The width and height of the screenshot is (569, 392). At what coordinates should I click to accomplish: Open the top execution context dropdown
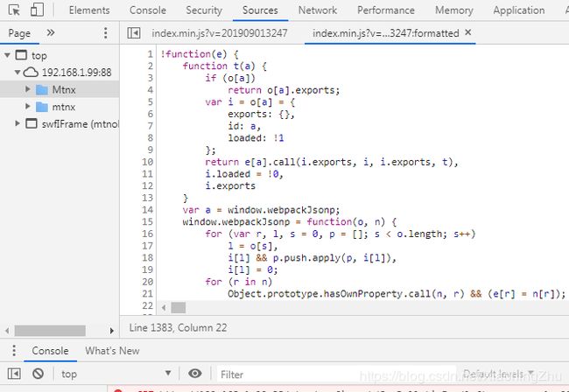tap(116, 374)
